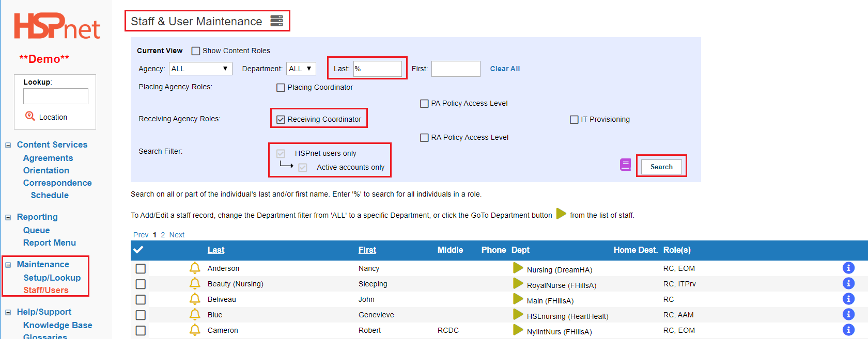This screenshot has height=339, width=868.
Task: Go to Nursing (DreamHA) department via arrow
Action: 518,268
